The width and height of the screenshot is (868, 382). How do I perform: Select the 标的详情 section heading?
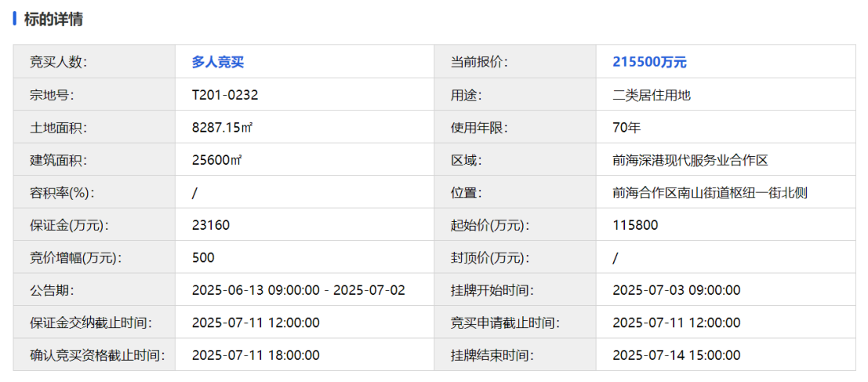coord(53,20)
